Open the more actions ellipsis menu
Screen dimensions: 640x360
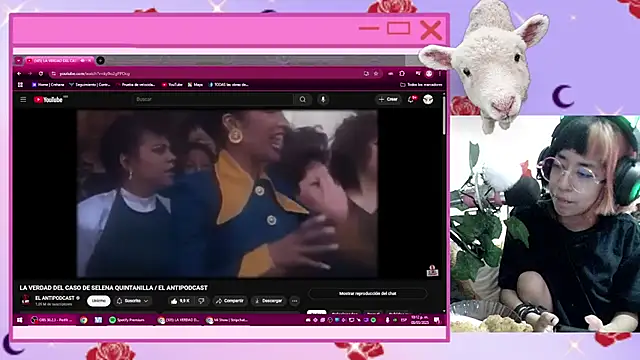tap(295, 301)
